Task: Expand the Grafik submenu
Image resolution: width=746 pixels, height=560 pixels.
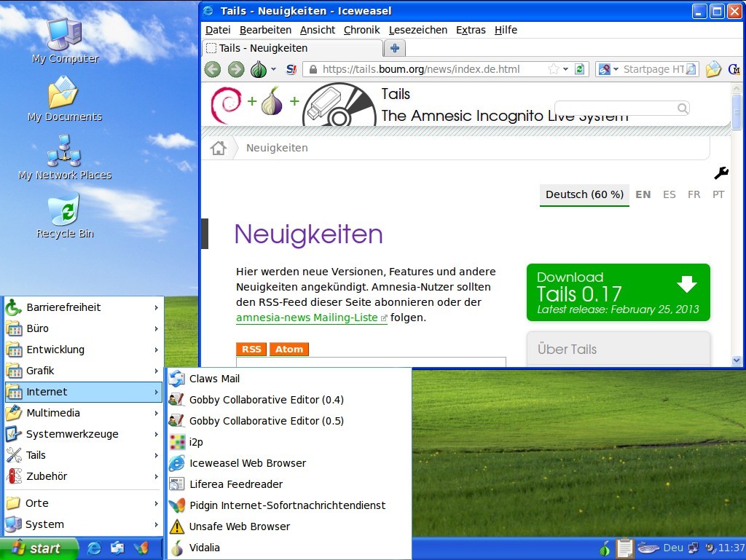Action: 84,371
